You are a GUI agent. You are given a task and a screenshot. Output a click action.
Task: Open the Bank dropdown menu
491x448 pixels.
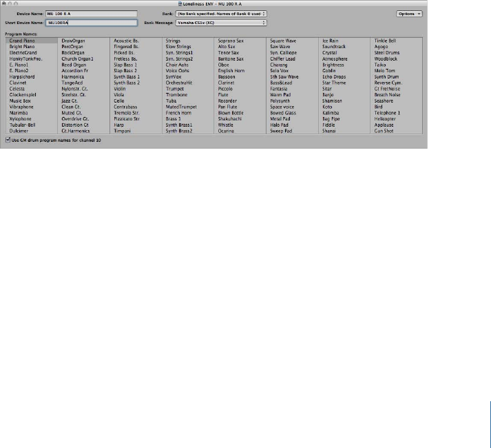[x=221, y=14]
